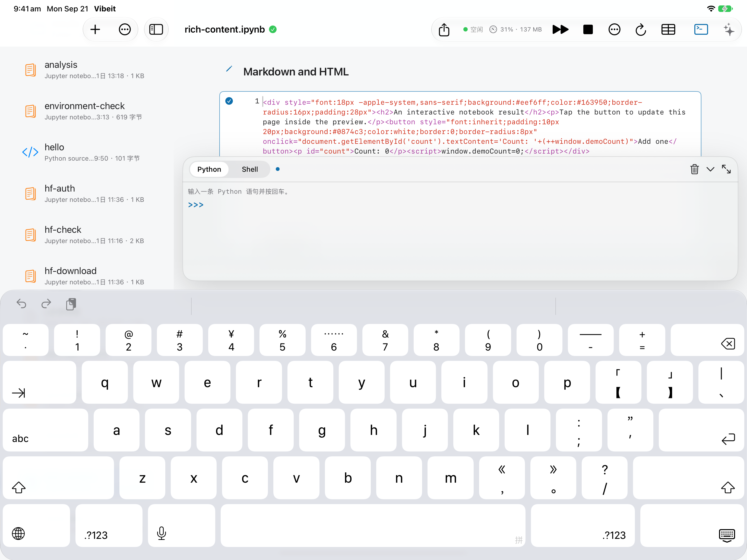The height and width of the screenshot is (560, 747).
Task: Clear console with the trash icon
Action: pyautogui.click(x=694, y=169)
